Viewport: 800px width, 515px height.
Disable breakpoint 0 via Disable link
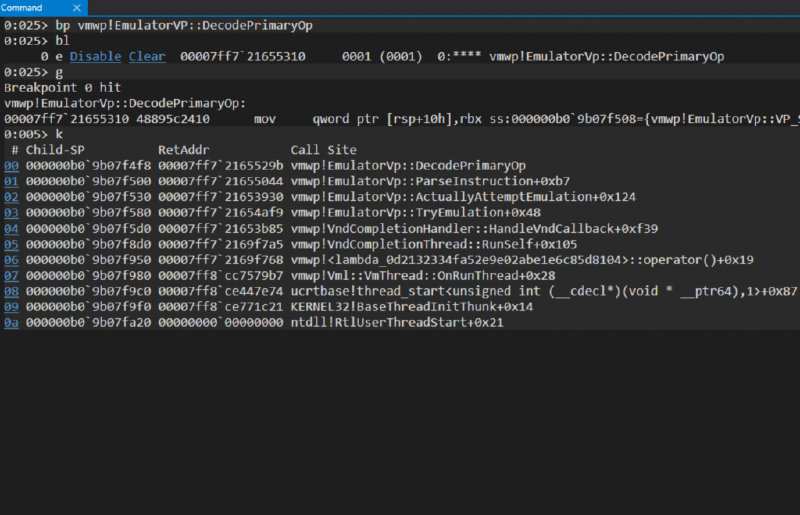(x=95, y=56)
